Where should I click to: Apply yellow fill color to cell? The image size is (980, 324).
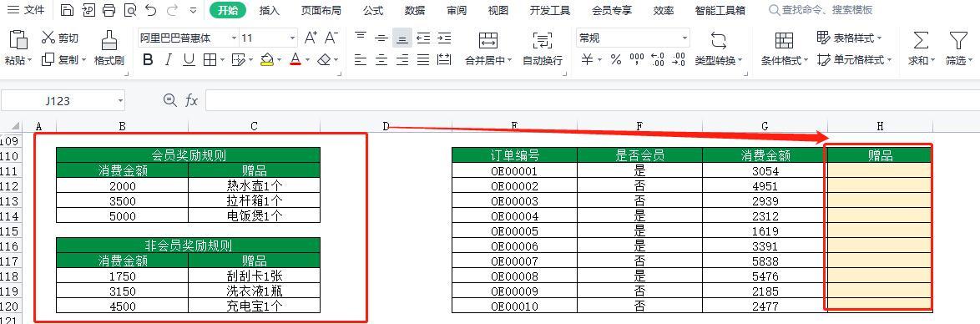point(267,60)
